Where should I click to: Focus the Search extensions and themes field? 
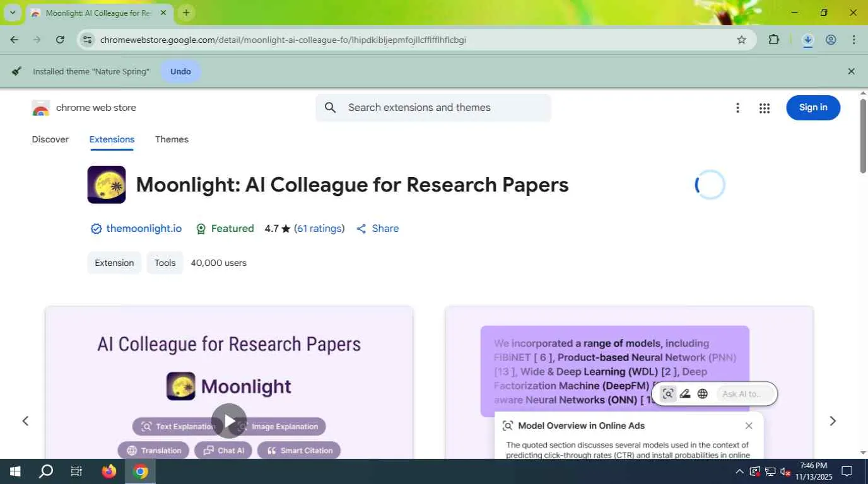433,108
